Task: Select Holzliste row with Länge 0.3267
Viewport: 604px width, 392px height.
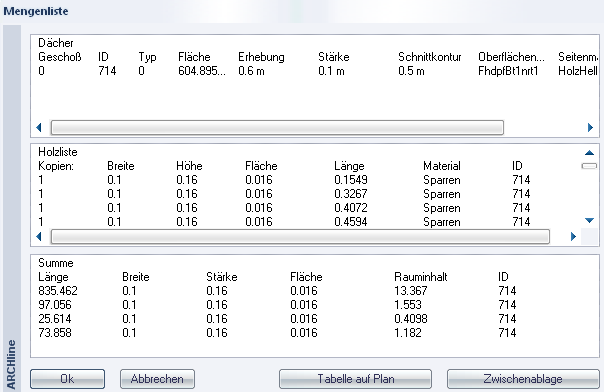Action: [284, 194]
